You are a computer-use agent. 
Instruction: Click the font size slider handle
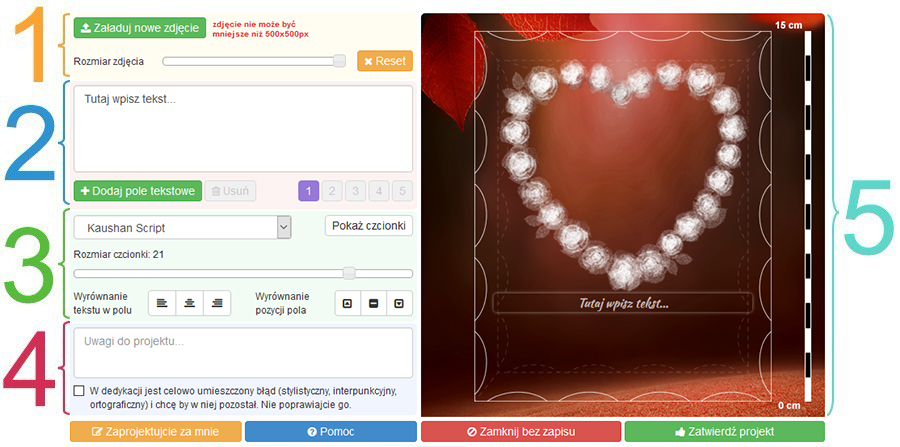349,272
